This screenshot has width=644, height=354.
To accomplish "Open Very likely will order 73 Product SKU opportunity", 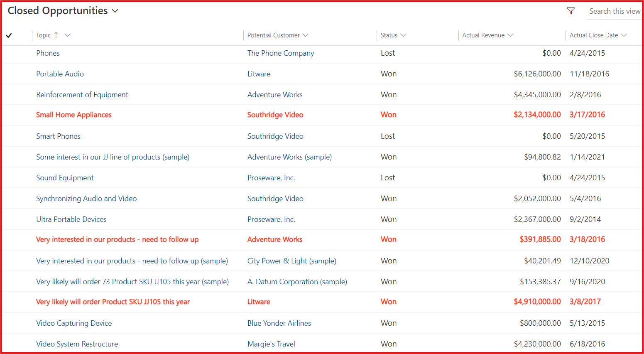I will tap(132, 282).
